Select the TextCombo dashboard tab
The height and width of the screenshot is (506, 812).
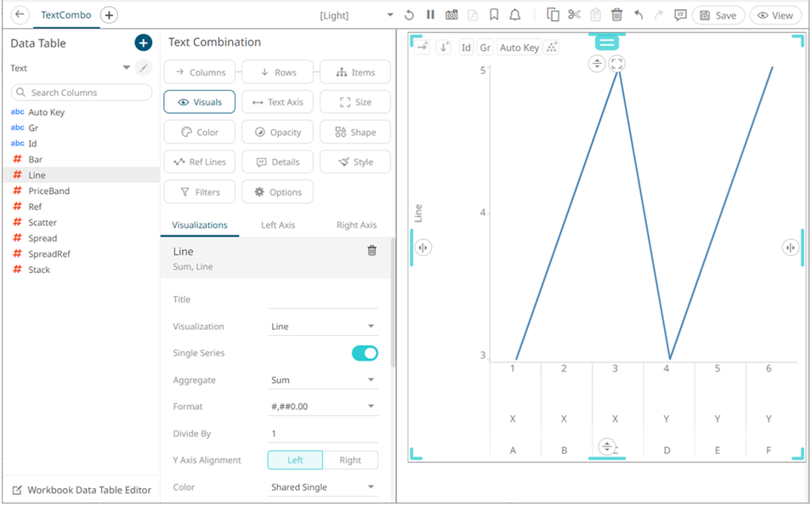(x=66, y=15)
